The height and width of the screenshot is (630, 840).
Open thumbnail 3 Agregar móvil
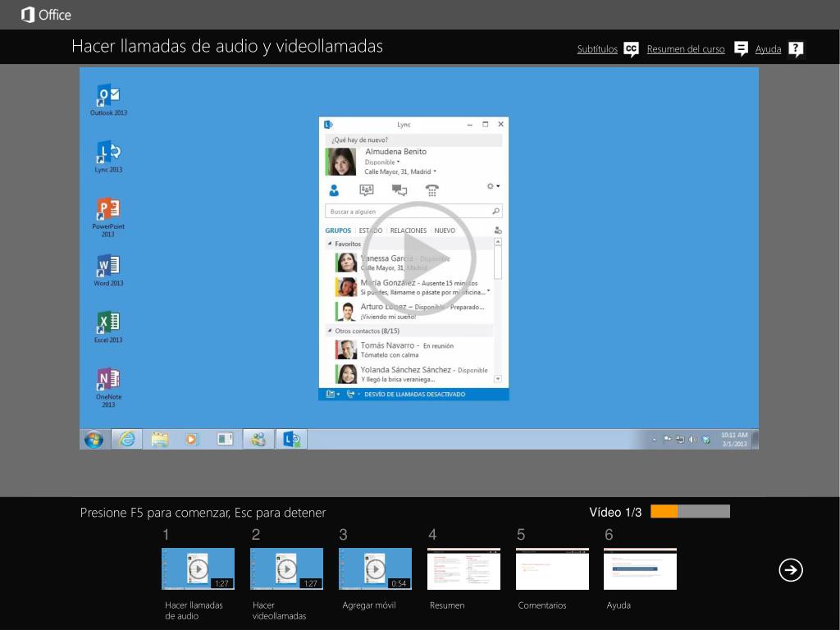click(375, 568)
